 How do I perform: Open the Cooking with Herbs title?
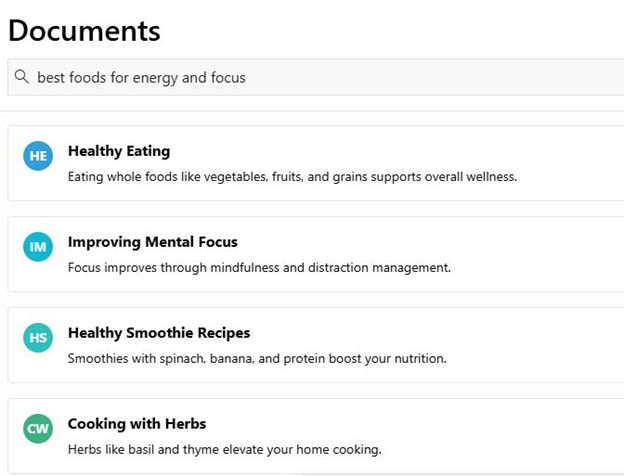click(x=137, y=424)
